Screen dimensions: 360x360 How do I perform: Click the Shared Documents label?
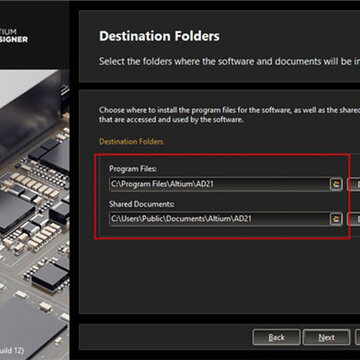[142, 204]
